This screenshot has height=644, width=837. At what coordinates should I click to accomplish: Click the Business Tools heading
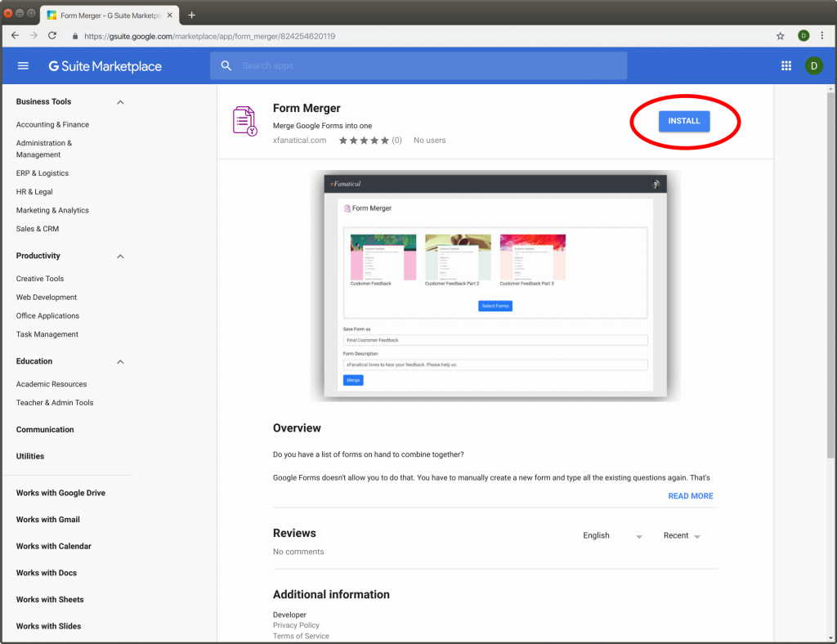tap(43, 101)
